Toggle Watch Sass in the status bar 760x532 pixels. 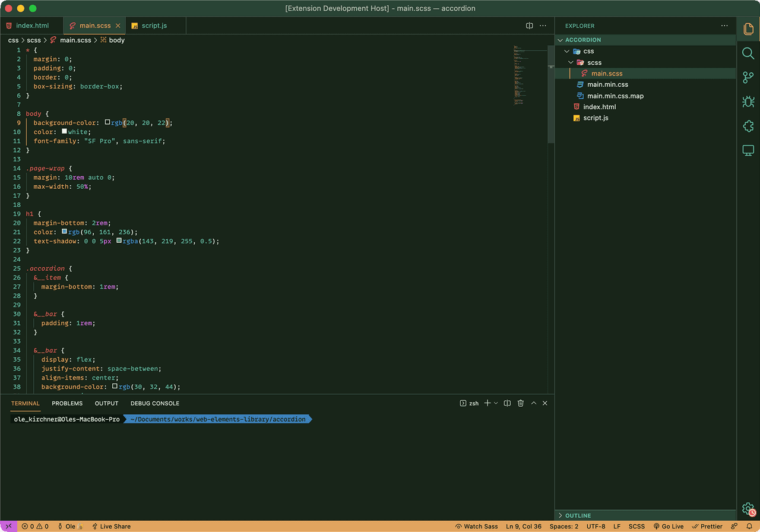coord(476,526)
